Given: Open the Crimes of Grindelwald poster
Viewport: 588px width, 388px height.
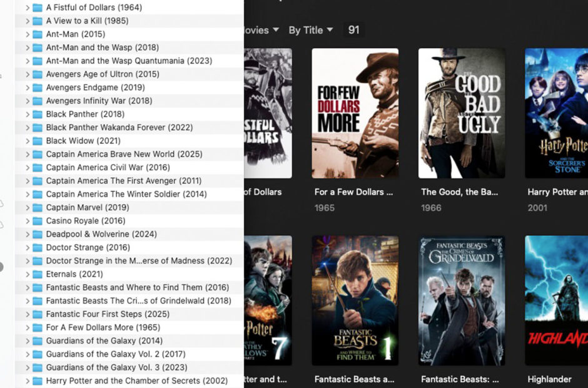Looking at the screenshot, I should coord(462,300).
